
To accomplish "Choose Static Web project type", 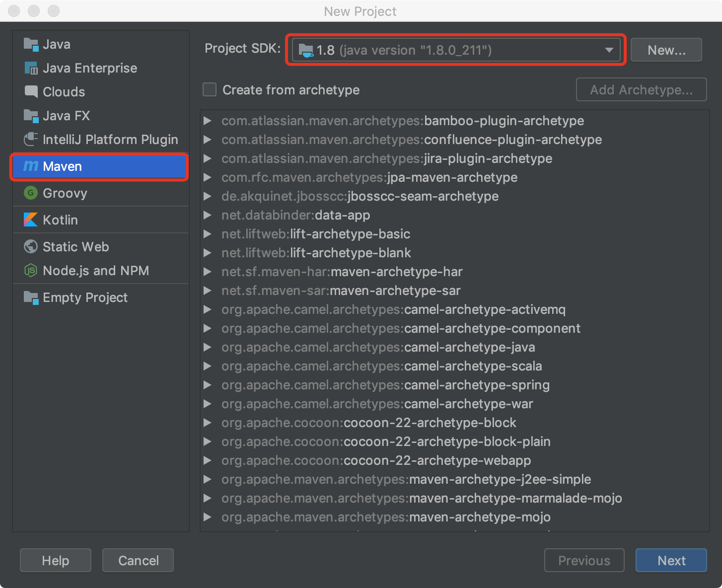I will coord(101,247).
